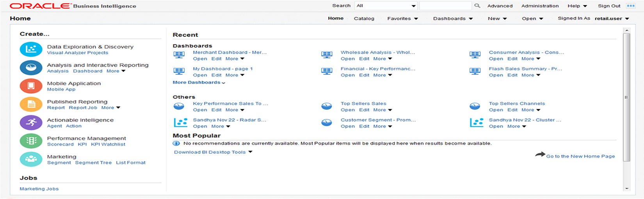Open the Wholesale Analysis dashboard
The width and height of the screenshot is (644, 199).
tap(348, 59)
